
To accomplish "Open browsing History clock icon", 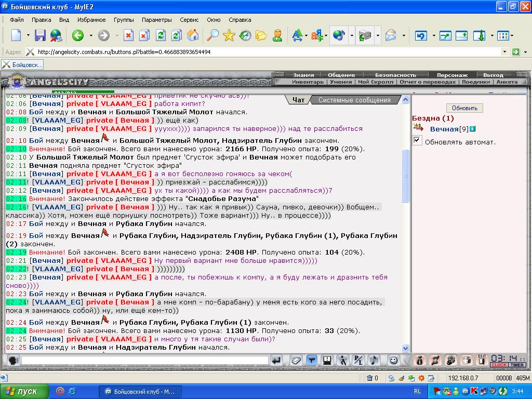I will click(x=245, y=35).
